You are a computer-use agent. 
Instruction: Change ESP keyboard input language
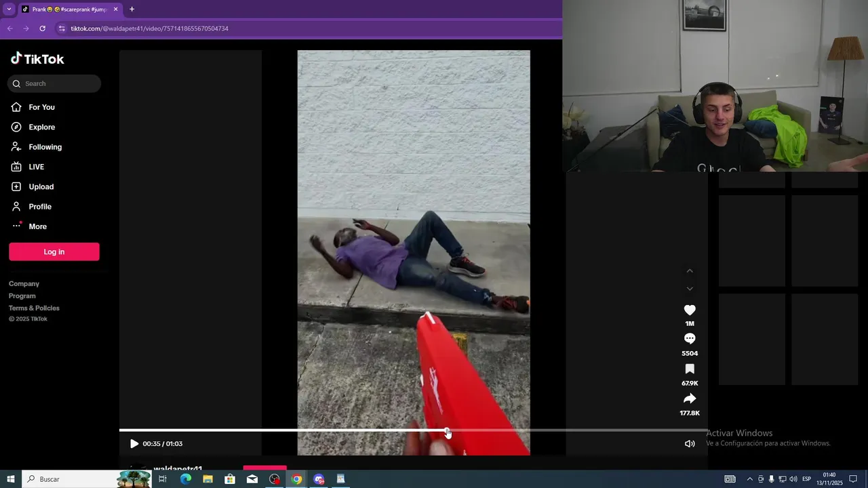click(x=806, y=479)
